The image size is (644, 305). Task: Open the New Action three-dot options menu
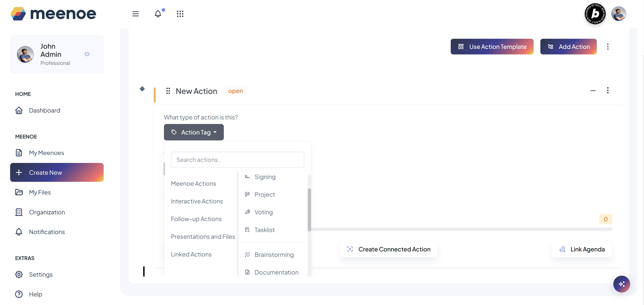pos(607,90)
